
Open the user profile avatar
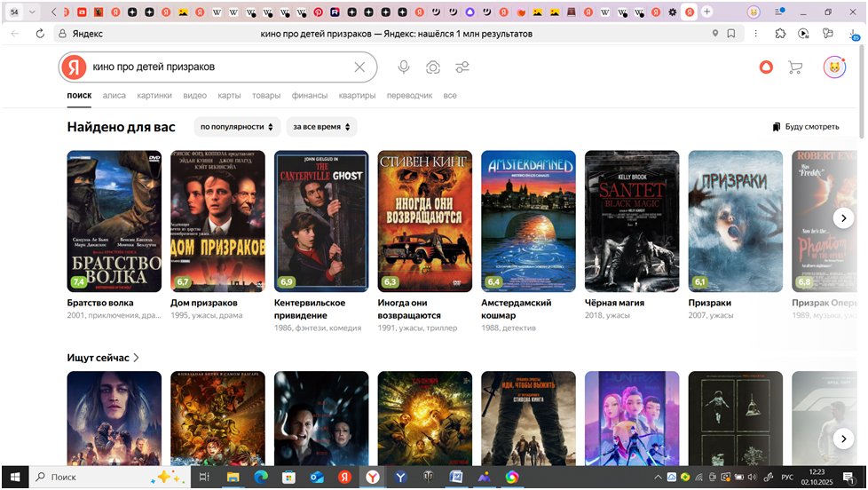pos(834,67)
